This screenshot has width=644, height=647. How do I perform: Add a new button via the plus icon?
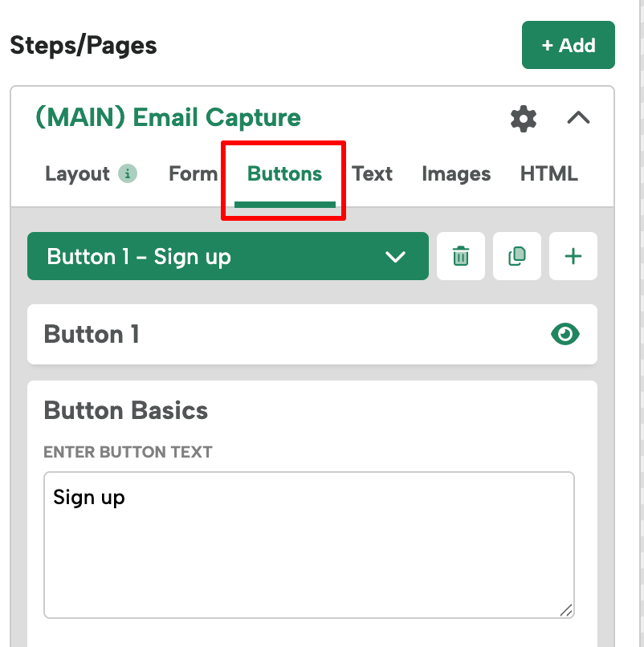(573, 256)
